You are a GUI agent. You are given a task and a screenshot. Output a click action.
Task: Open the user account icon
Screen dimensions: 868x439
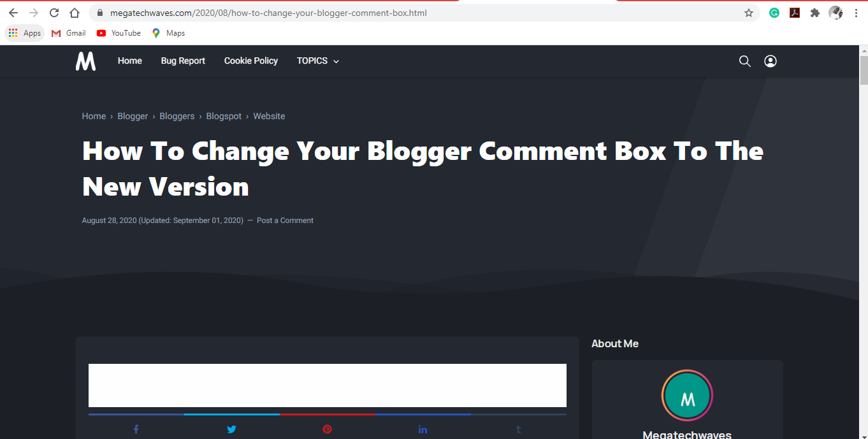(x=770, y=61)
